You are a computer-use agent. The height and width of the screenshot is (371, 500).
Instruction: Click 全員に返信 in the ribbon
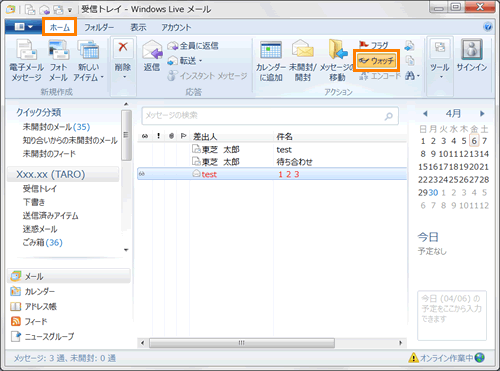(x=193, y=46)
